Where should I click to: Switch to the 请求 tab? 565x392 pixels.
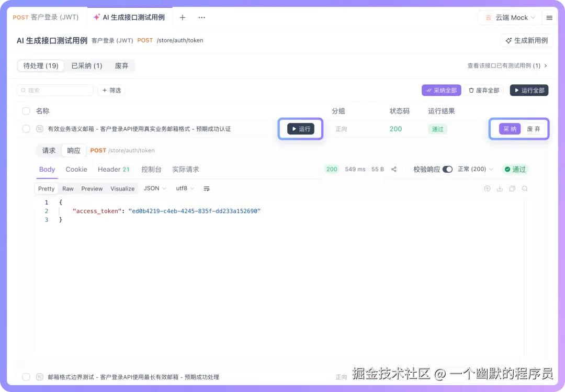pyautogui.click(x=48, y=150)
